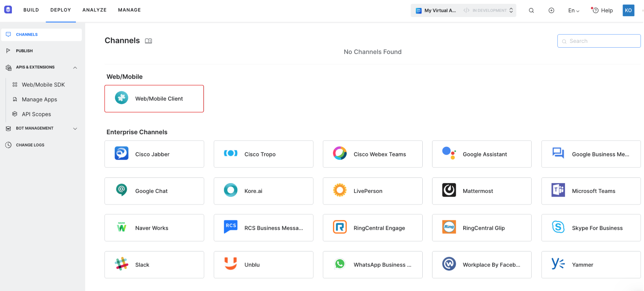
Task: Select CHANNELS in the sidebar
Action: pyautogui.click(x=41, y=35)
